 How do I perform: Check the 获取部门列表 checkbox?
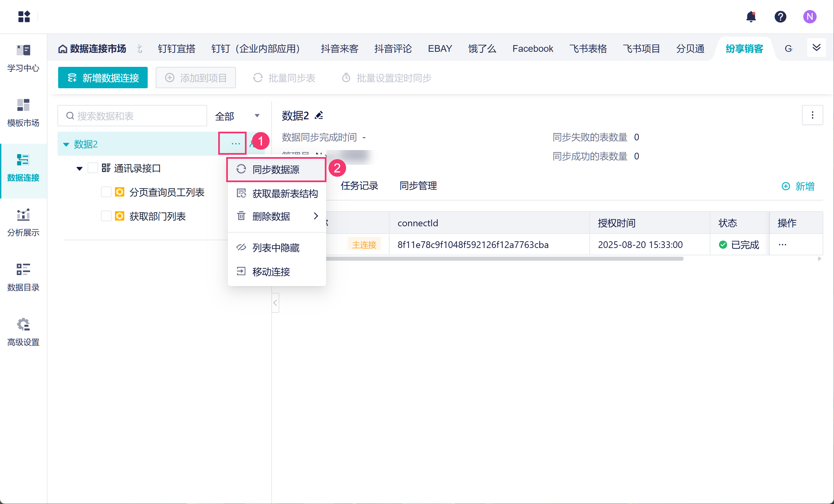pyautogui.click(x=106, y=216)
